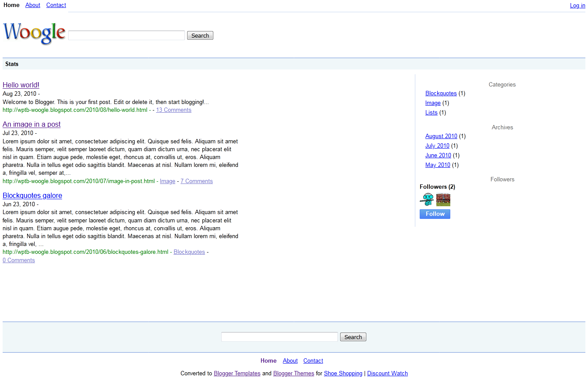Click the 'Aug 23, 2010' date text
Screen dimensions: 588x381
coord(19,94)
